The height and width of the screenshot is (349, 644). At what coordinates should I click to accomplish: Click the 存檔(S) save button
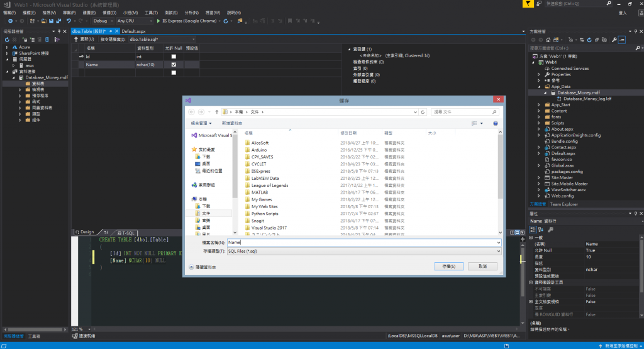pyautogui.click(x=448, y=267)
